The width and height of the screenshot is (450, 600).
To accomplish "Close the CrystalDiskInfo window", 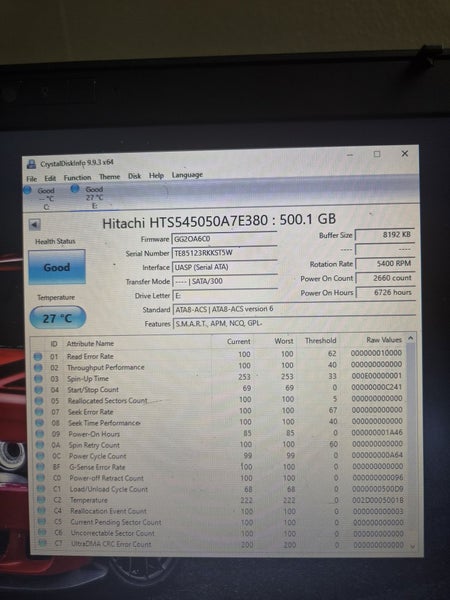I will point(404,153).
